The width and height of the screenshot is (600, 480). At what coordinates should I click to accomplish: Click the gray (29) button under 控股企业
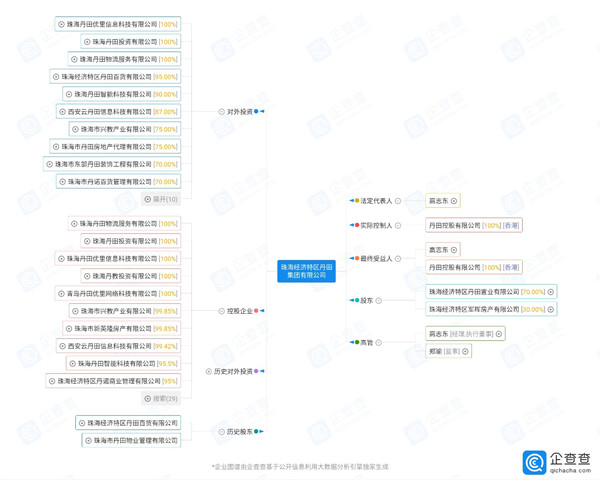(x=161, y=398)
